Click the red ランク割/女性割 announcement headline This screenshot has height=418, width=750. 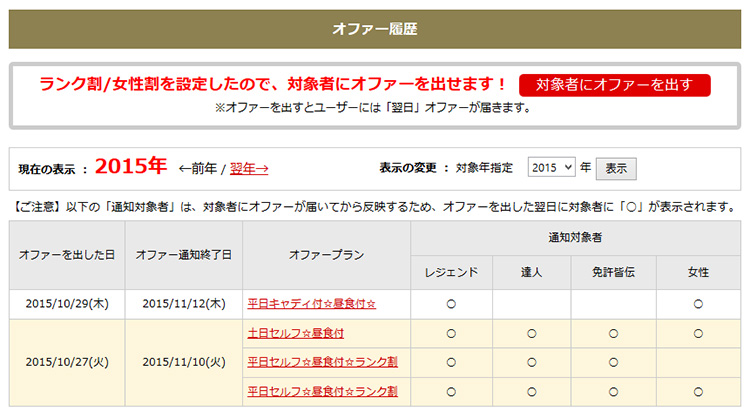[x=272, y=84]
